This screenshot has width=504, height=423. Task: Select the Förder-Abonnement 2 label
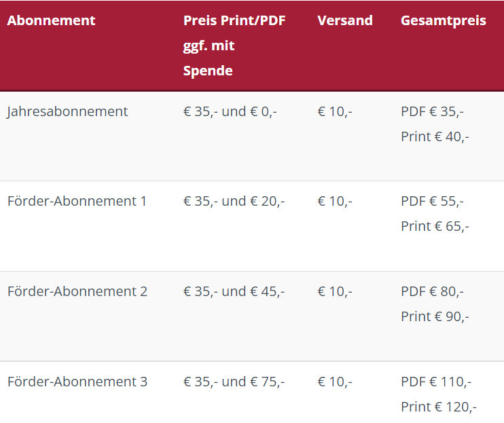pyautogui.click(x=77, y=291)
